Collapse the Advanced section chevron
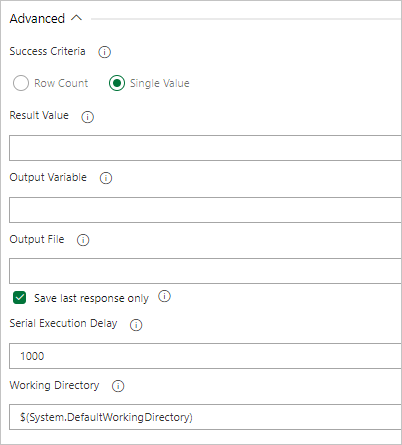The height and width of the screenshot is (445, 402). pos(76,18)
